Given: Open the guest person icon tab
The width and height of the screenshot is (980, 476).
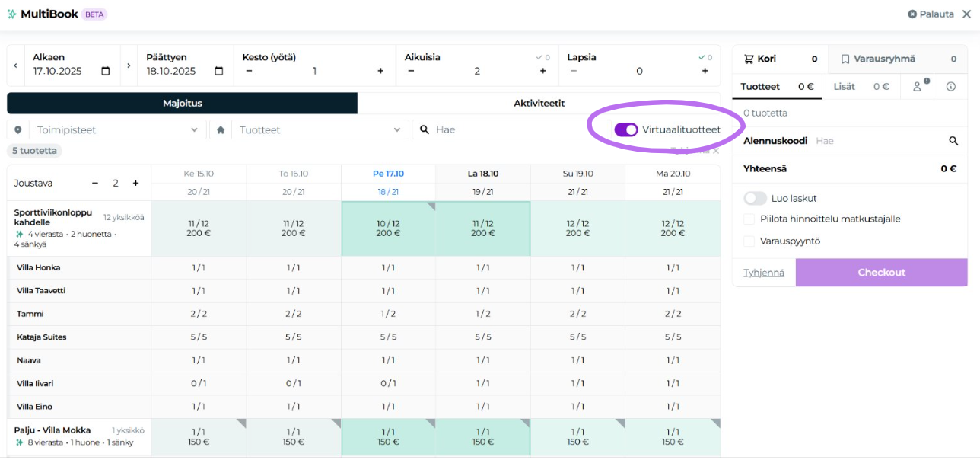Looking at the screenshot, I should (918, 87).
